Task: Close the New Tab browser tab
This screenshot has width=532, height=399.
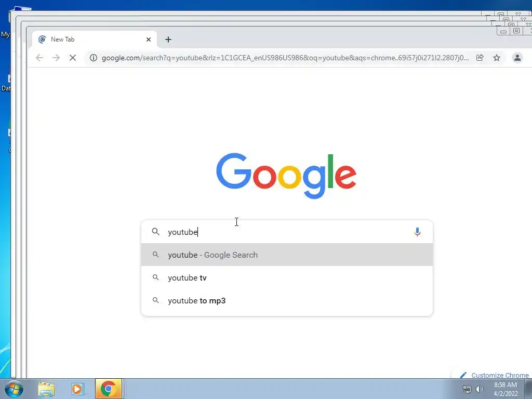Action: pos(148,39)
